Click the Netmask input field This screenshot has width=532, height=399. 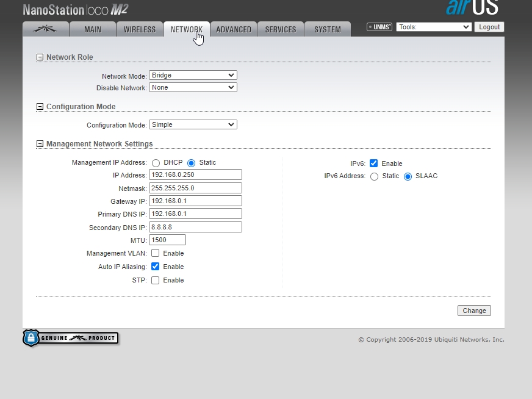click(x=195, y=188)
